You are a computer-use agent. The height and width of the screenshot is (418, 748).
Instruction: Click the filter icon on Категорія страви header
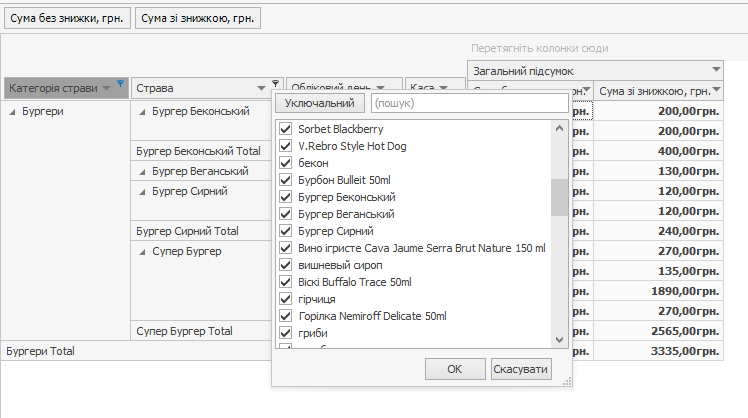point(120,82)
